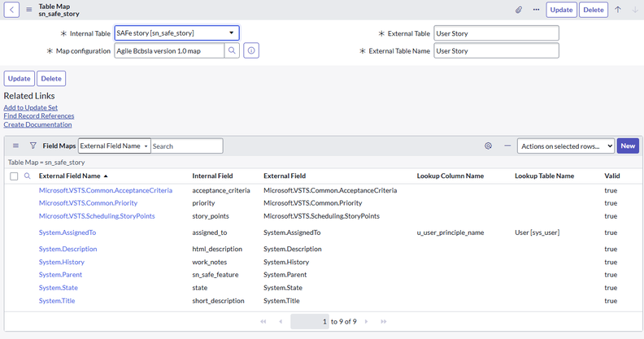Open System.AssignedTo field map link
Image resolution: width=644 pixels, height=339 pixels.
click(67, 233)
